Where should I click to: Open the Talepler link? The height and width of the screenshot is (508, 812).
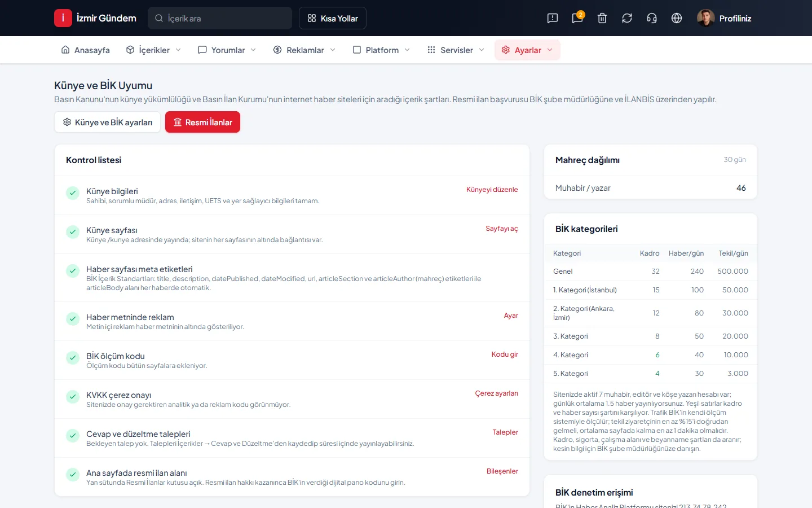click(505, 432)
